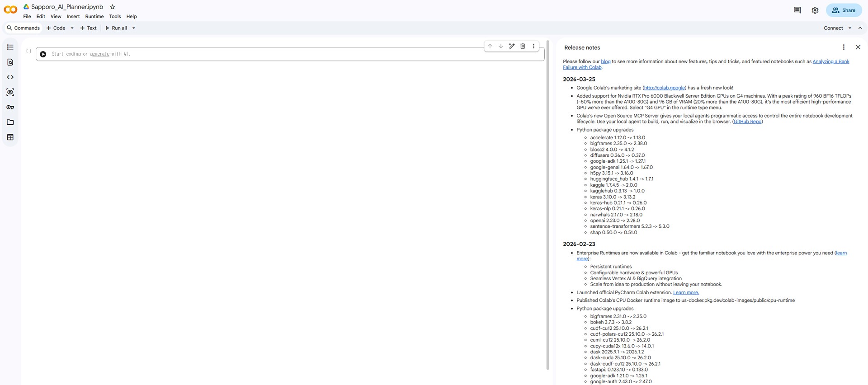Open the comments panel icon
This screenshot has height=385, width=868.
tap(797, 10)
